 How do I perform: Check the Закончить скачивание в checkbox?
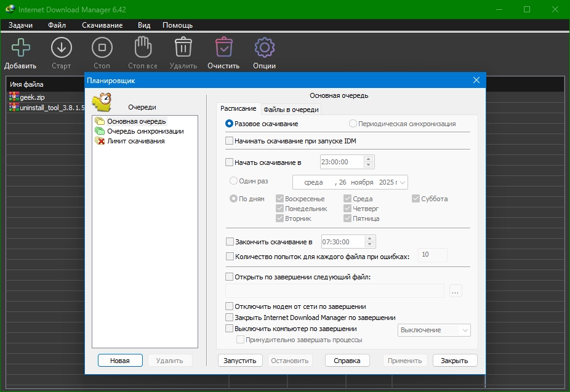coord(230,242)
